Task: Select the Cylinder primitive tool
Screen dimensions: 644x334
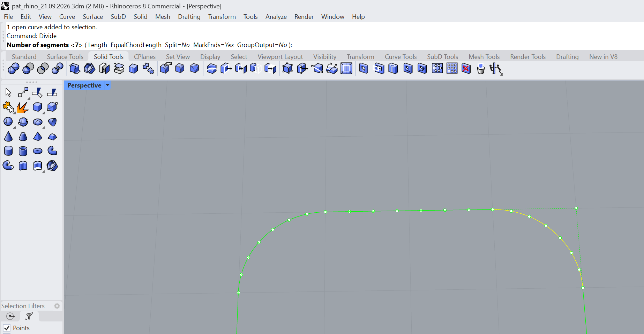Action: (x=8, y=151)
